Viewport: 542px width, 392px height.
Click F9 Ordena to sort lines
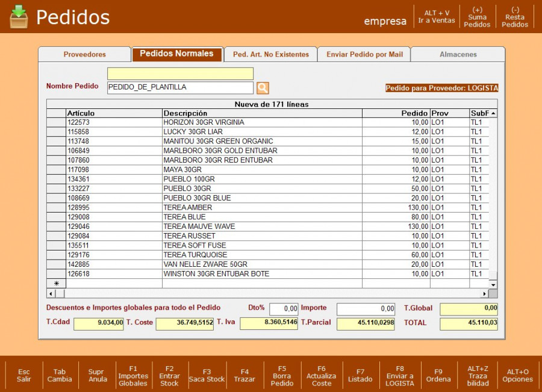coord(438,376)
